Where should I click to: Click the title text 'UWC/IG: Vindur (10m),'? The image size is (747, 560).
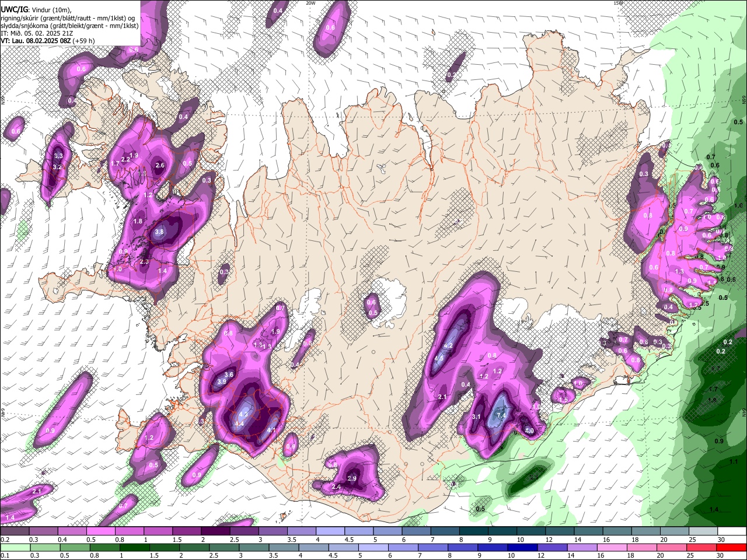point(36,9)
